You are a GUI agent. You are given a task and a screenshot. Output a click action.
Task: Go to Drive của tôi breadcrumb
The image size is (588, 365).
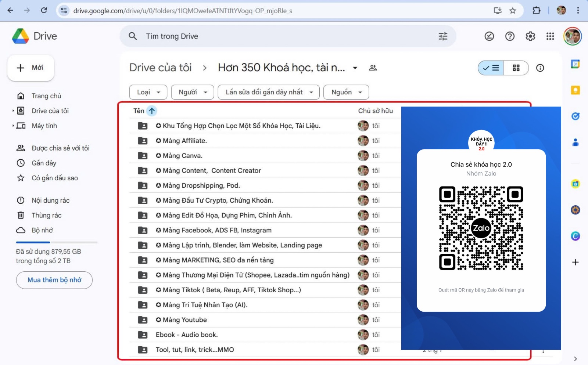[161, 68]
